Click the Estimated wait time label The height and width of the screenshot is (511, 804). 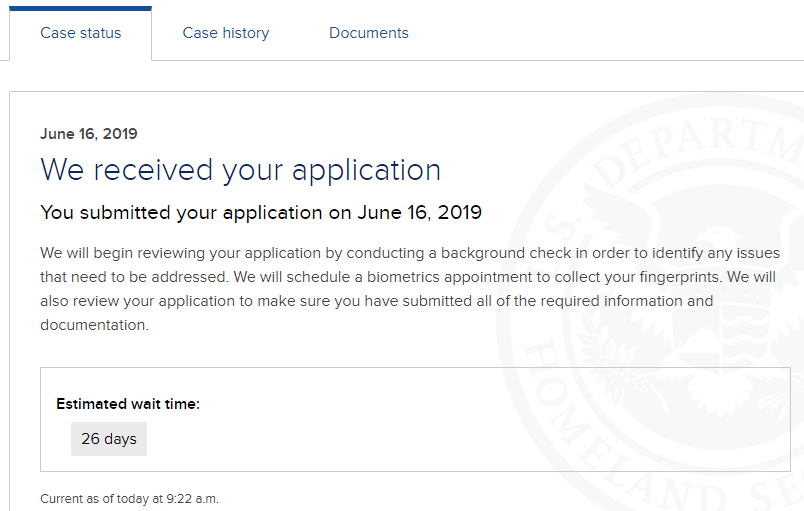(x=128, y=404)
